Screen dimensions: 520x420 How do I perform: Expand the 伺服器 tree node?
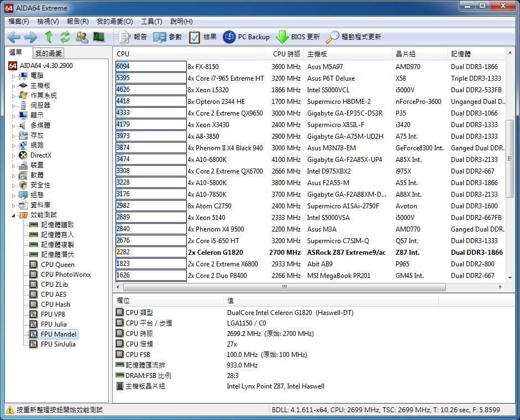click(13, 106)
